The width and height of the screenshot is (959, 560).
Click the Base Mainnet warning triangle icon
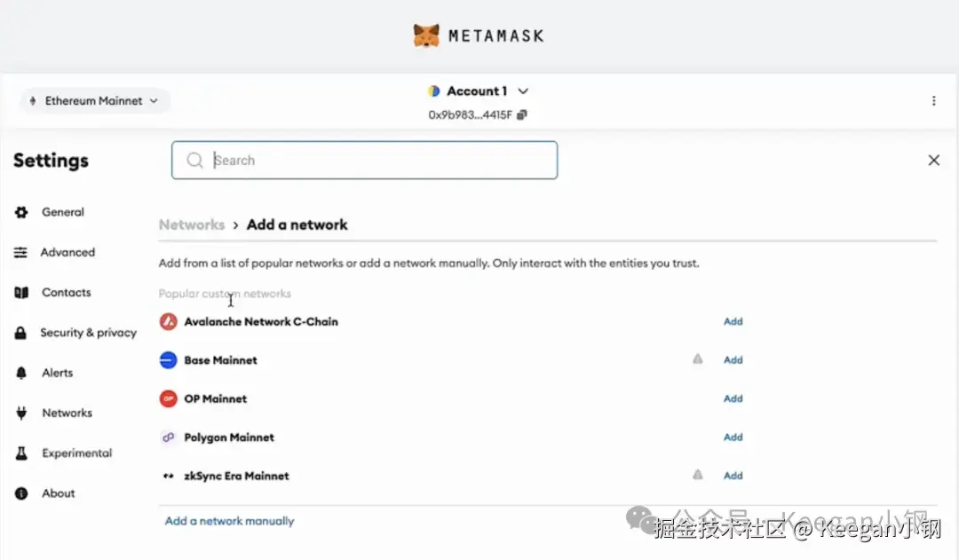coord(698,359)
